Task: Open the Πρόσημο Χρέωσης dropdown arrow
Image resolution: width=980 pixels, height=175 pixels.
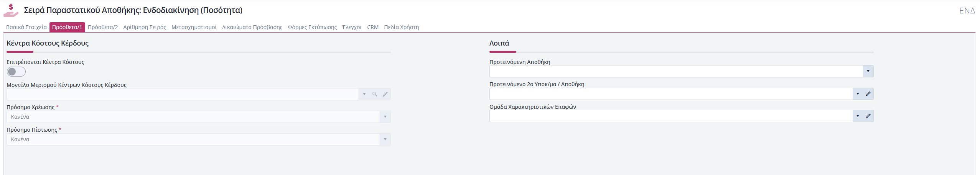Action: [x=385, y=117]
